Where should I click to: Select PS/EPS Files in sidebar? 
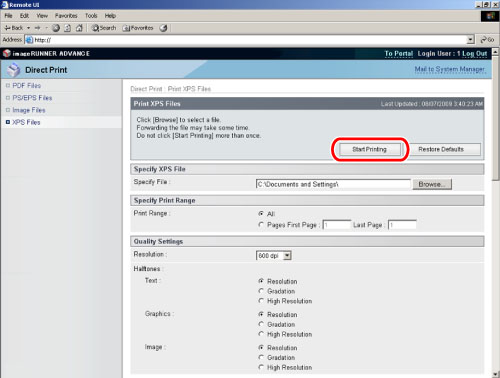[32, 98]
